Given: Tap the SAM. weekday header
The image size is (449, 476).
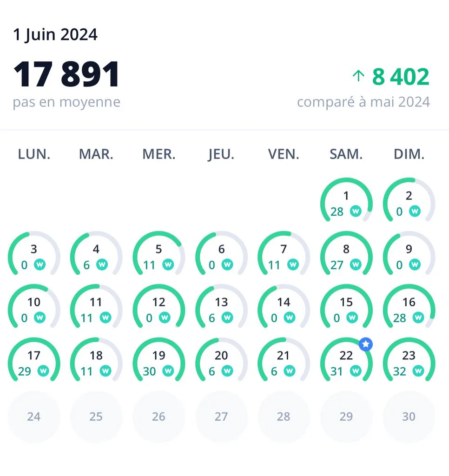Looking at the screenshot, I should [346, 154].
